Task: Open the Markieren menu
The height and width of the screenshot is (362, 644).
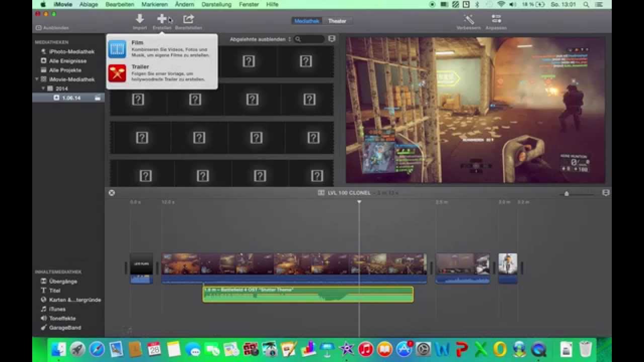Action: click(154, 4)
